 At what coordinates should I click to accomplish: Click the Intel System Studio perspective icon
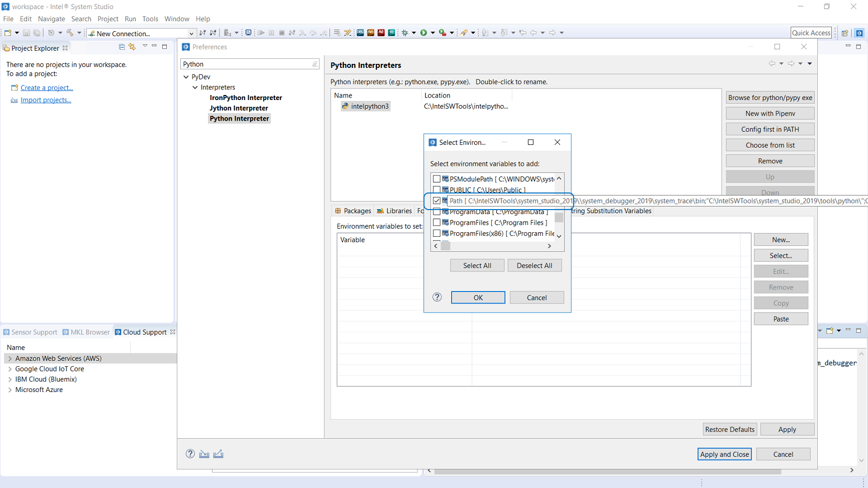(x=859, y=33)
